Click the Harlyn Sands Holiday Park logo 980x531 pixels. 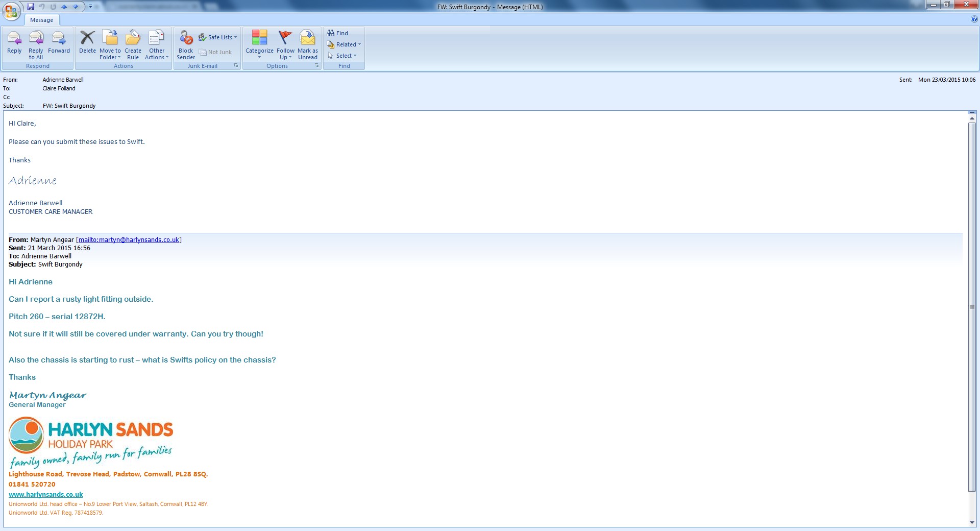[91, 442]
